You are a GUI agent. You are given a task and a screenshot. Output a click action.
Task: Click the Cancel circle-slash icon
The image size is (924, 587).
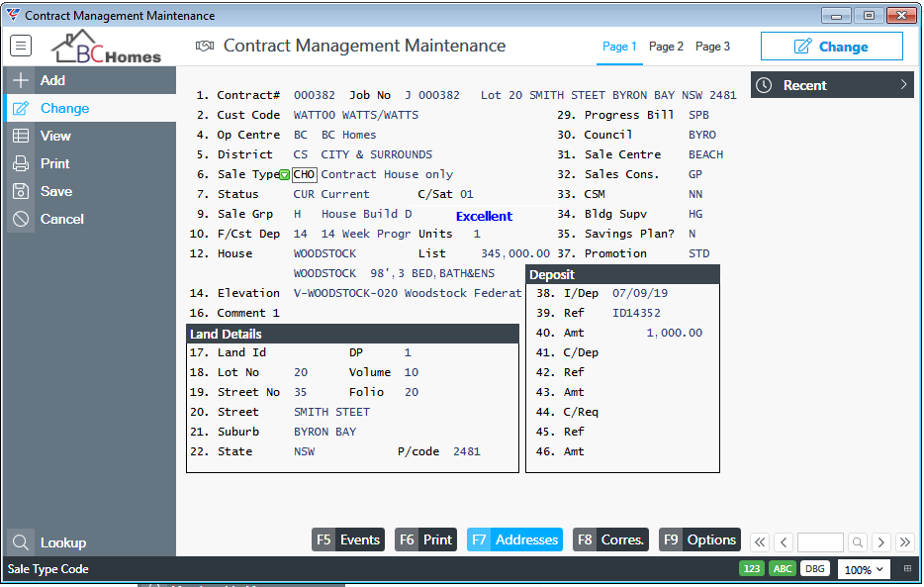pos(21,219)
